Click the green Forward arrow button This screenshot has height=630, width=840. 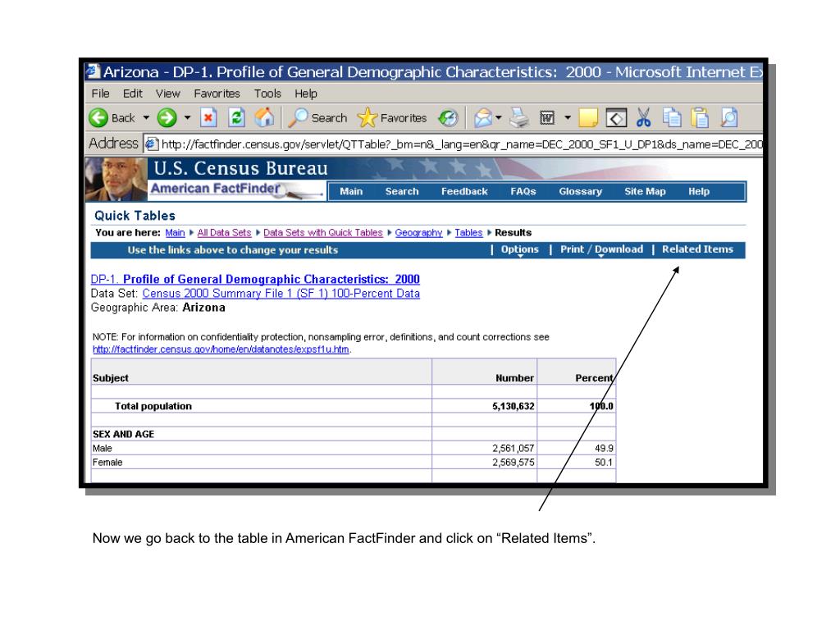[x=168, y=118]
